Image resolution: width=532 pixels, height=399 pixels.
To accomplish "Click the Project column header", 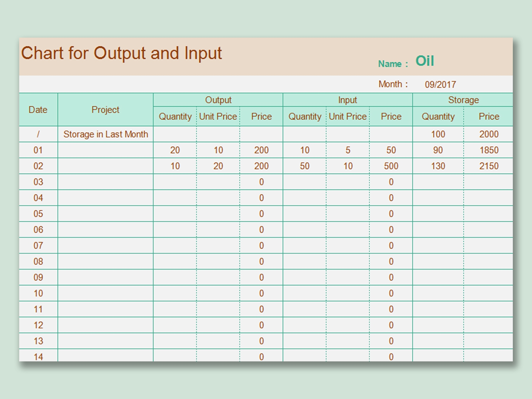I will (x=105, y=110).
